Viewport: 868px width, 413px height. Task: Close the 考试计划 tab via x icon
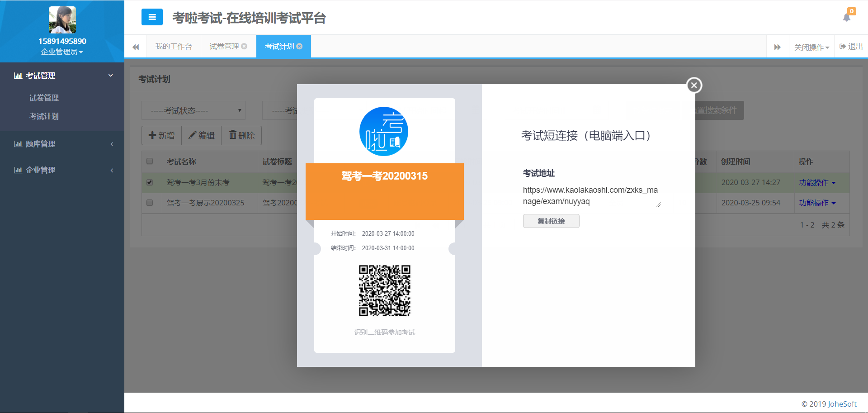[x=299, y=46]
